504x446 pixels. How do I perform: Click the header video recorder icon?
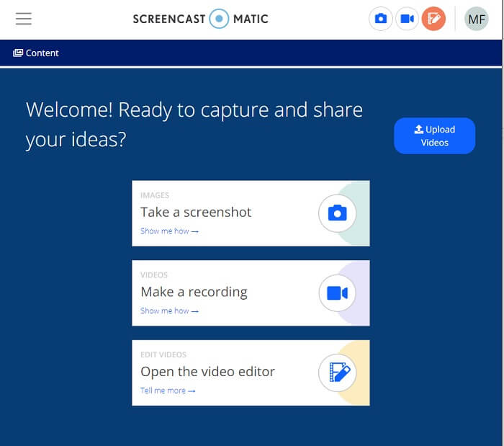coord(407,19)
